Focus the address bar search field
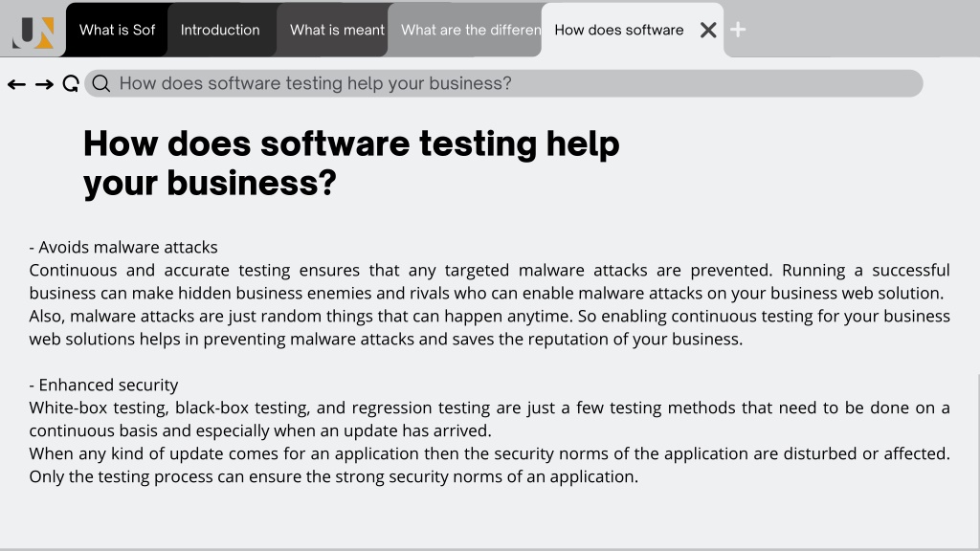This screenshot has height=551, width=980. click(503, 84)
